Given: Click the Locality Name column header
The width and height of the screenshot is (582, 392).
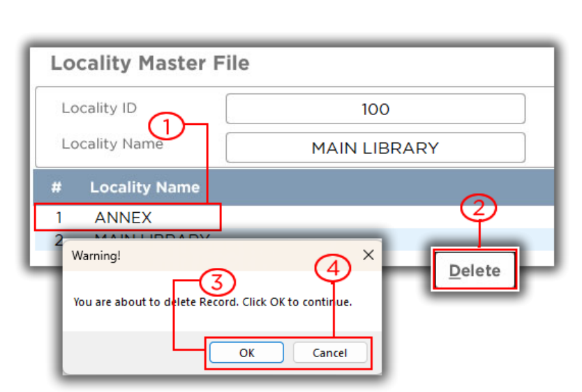Looking at the screenshot, I should pyautogui.click(x=144, y=187).
